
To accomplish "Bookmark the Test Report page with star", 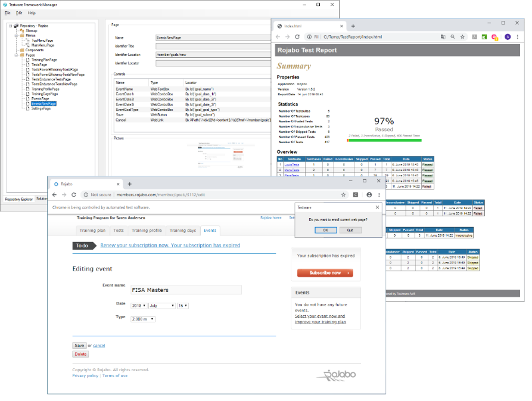I will (462, 36).
